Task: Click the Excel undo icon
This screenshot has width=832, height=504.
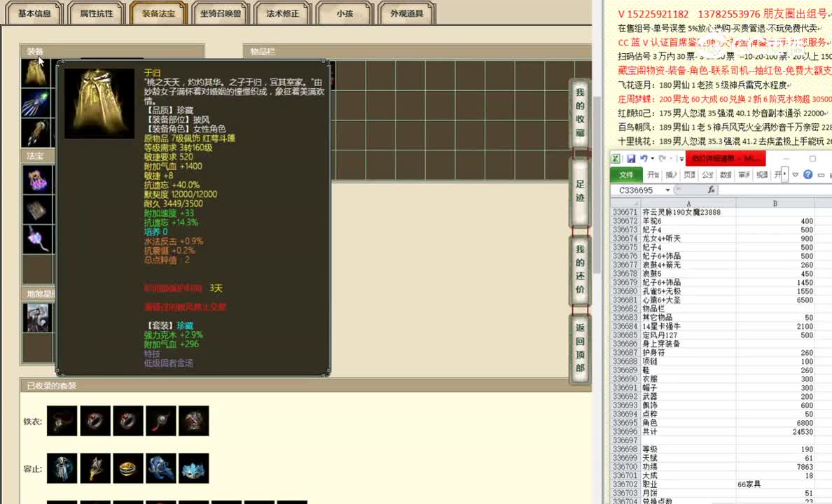Action: pyautogui.click(x=644, y=159)
